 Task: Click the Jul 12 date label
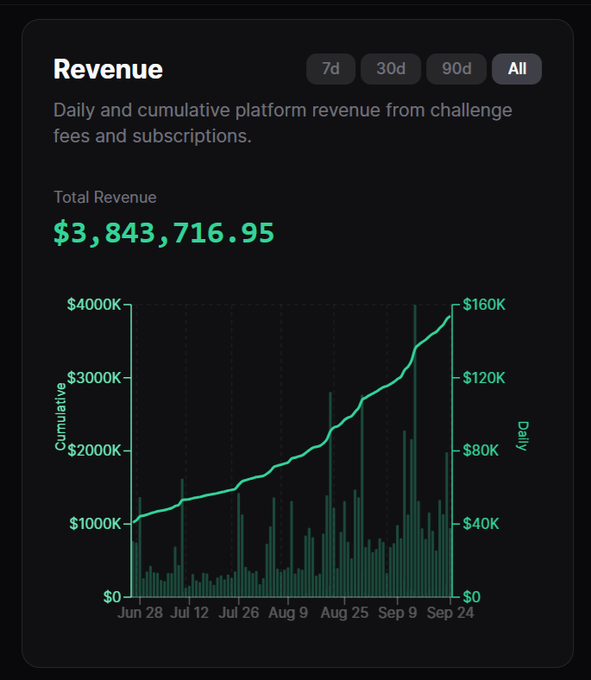189,613
